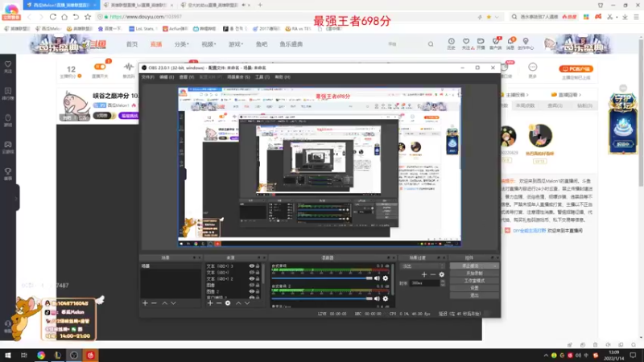
Task: Open dropdown arrow on 停止推流 button
Action: point(495,266)
